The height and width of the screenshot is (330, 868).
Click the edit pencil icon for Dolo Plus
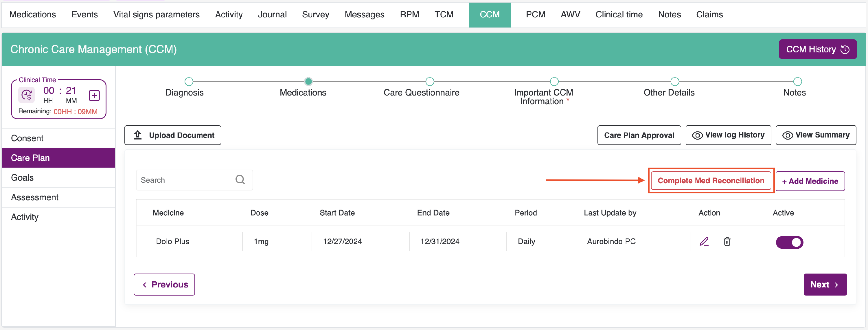click(704, 241)
